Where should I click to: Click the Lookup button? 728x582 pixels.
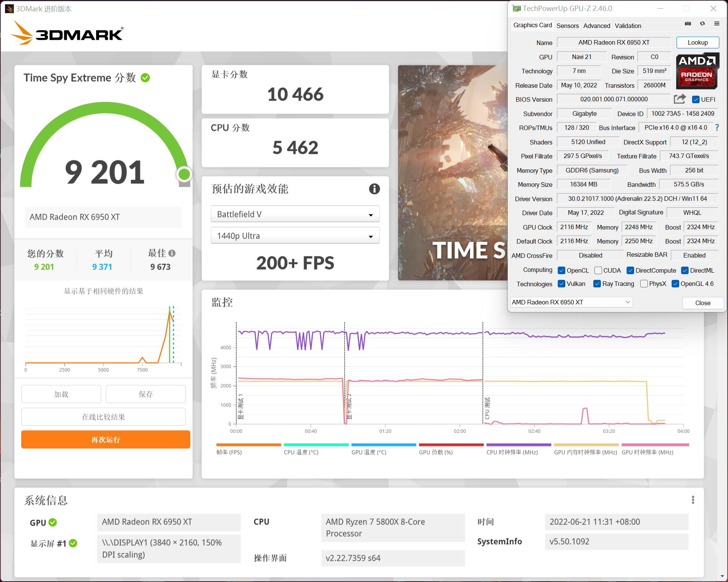(697, 42)
